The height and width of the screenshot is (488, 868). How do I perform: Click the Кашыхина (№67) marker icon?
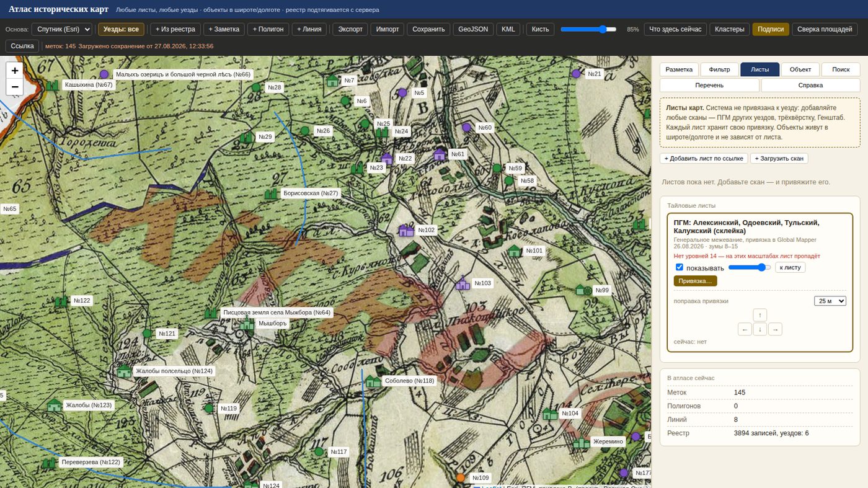(x=52, y=85)
